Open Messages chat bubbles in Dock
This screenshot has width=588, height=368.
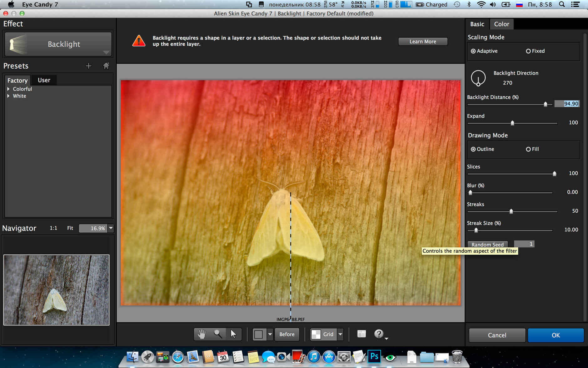tap(268, 357)
